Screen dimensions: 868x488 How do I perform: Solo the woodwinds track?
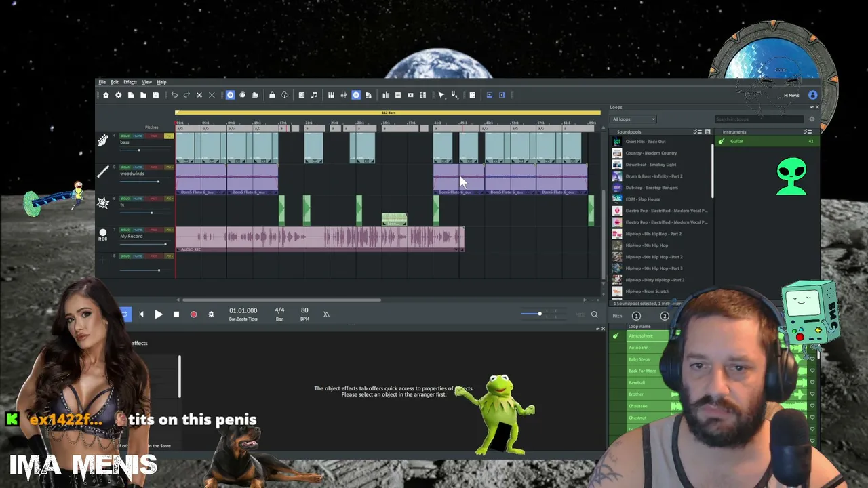point(125,167)
